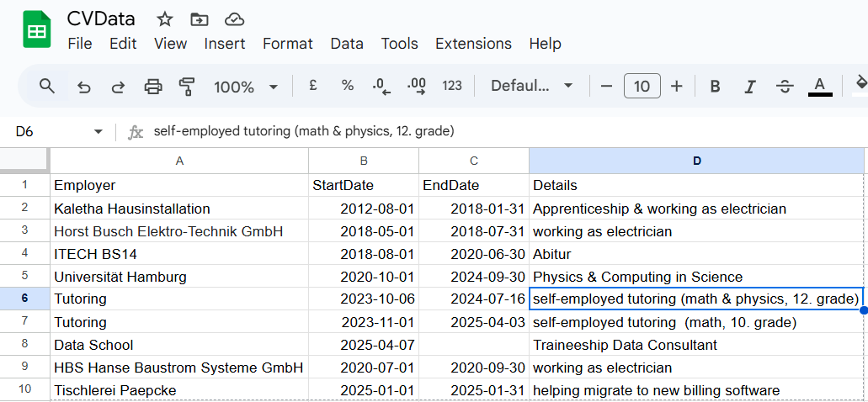Open the Data menu
The image size is (868, 402).
347,44
